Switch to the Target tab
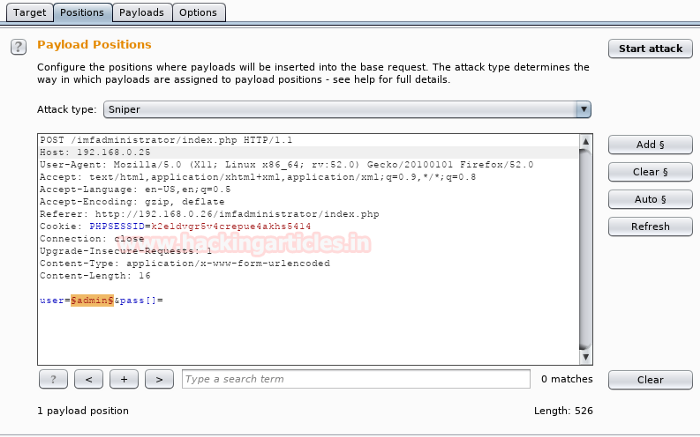The height and width of the screenshot is (437, 700). pos(28,13)
